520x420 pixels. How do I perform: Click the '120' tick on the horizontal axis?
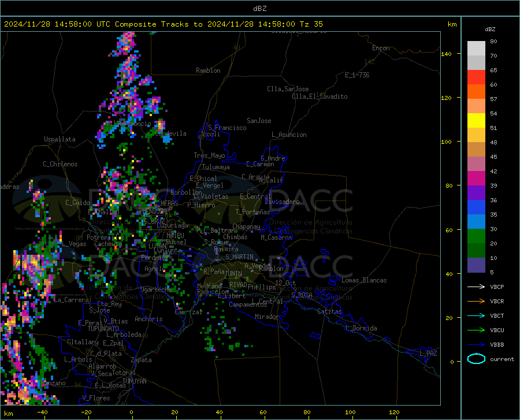coord(394,412)
